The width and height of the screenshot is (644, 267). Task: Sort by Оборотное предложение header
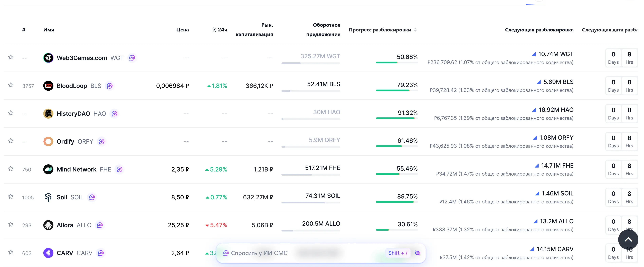[x=323, y=30]
